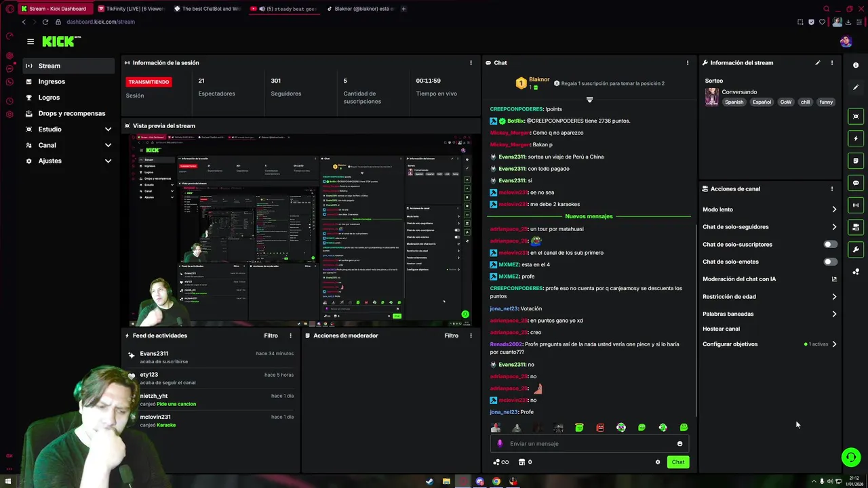The width and height of the screenshot is (868, 488).
Task: Open Drops y recompensas page
Action: click(68, 113)
